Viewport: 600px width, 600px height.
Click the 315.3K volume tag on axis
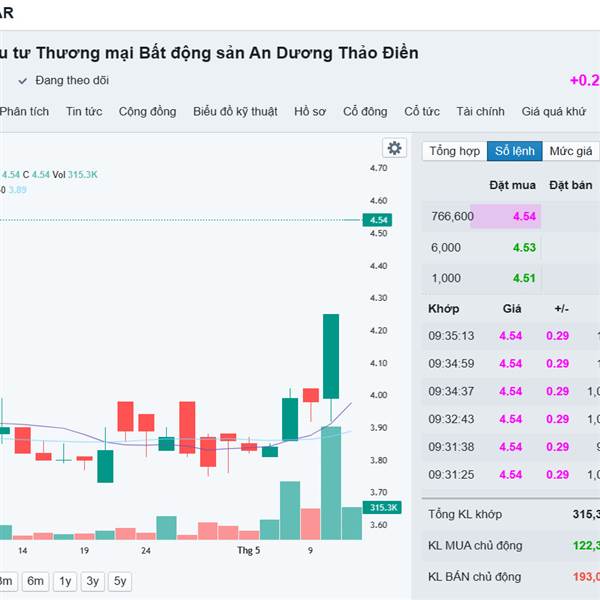pyautogui.click(x=382, y=507)
